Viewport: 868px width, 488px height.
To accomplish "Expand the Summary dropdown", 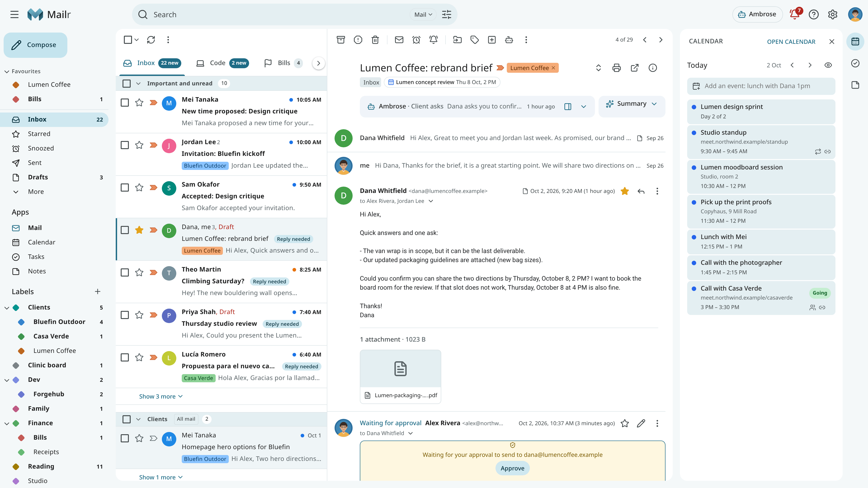I will point(632,104).
